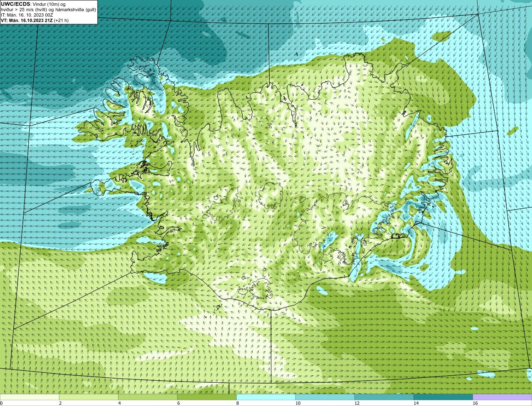Image resolution: width=532 pixels, height=406 pixels.
Task: Click the pale yellow 0–2 legend swatch
Action: (30, 397)
